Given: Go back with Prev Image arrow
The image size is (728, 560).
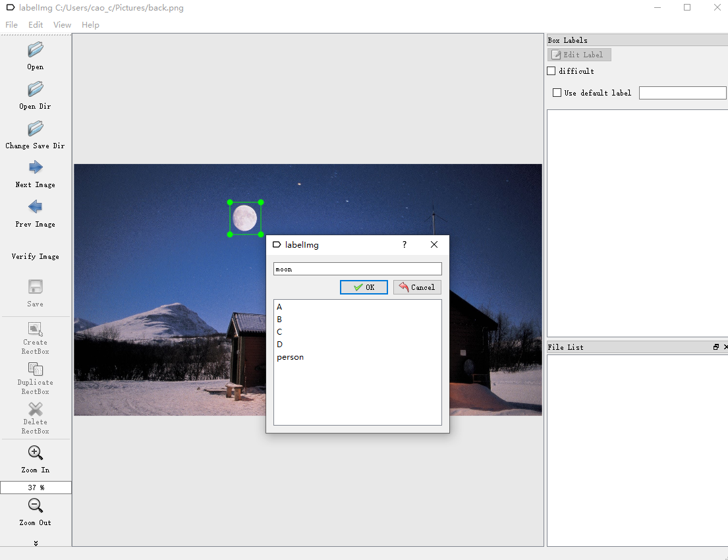Looking at the screenshot, I should pyautogui.click(x=36, y=208).
